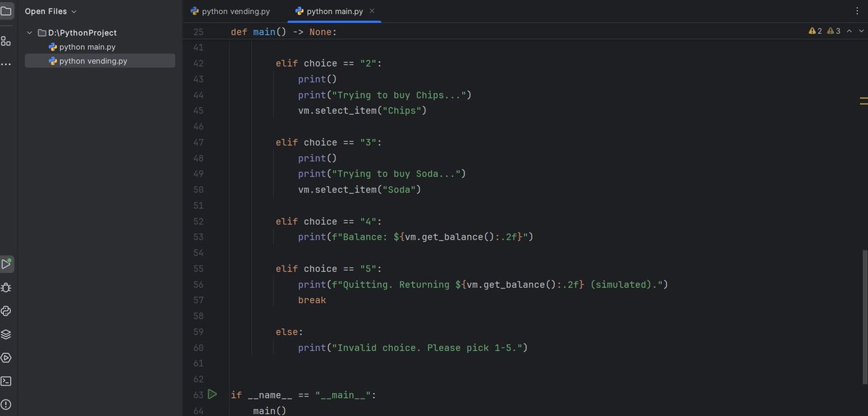Click the else: keyword on line 59
The width and height of the screenshot is (868, 416).
click(289, 331)
